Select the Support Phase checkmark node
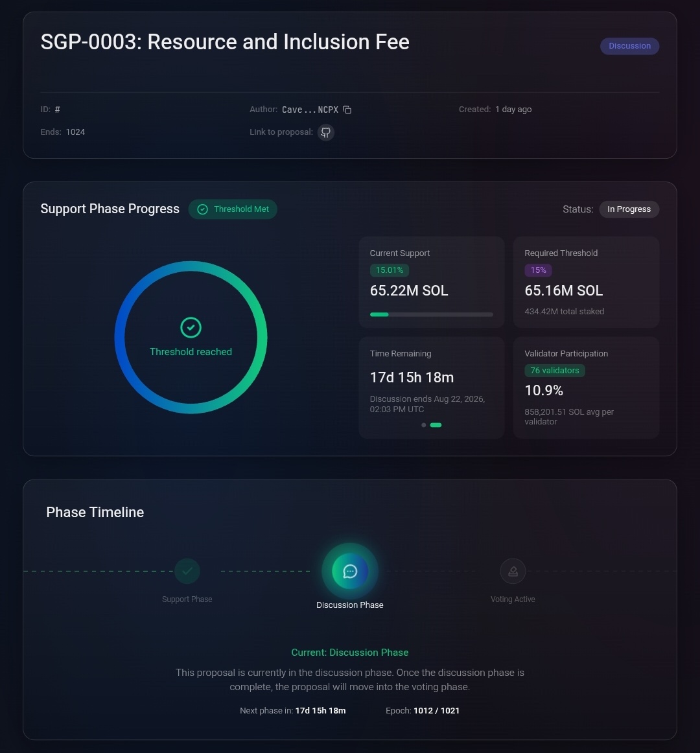 click(187, 571)
